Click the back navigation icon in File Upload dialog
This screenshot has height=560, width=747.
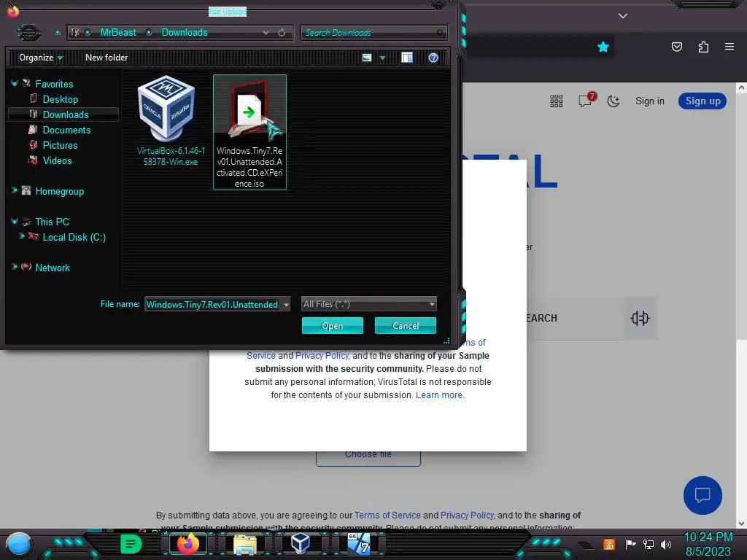pos(28,32)
